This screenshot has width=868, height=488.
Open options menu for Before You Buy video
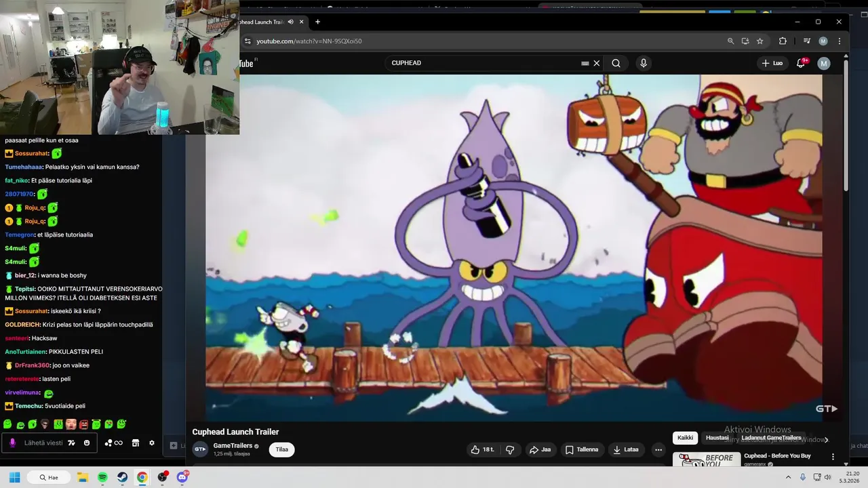point(833,457)
